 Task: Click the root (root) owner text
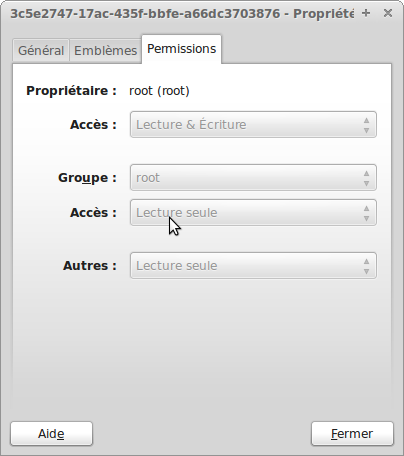(159, 91)
